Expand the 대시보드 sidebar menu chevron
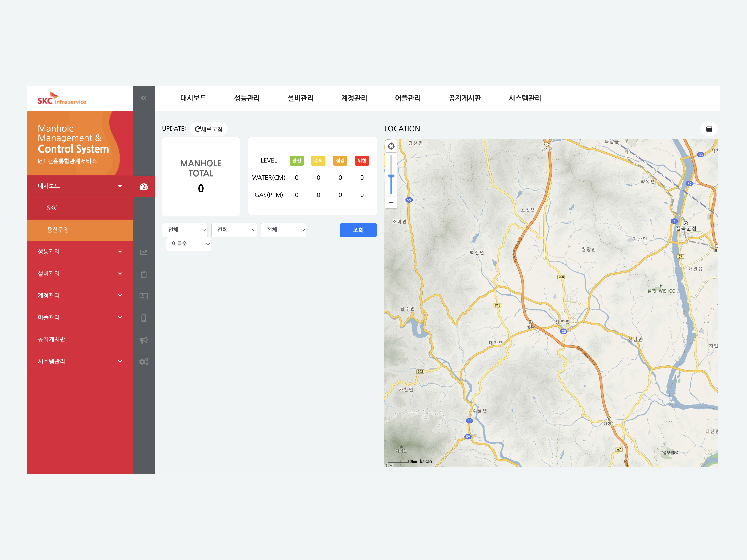Viewport: 747px width, 560px height. point(120,186)
